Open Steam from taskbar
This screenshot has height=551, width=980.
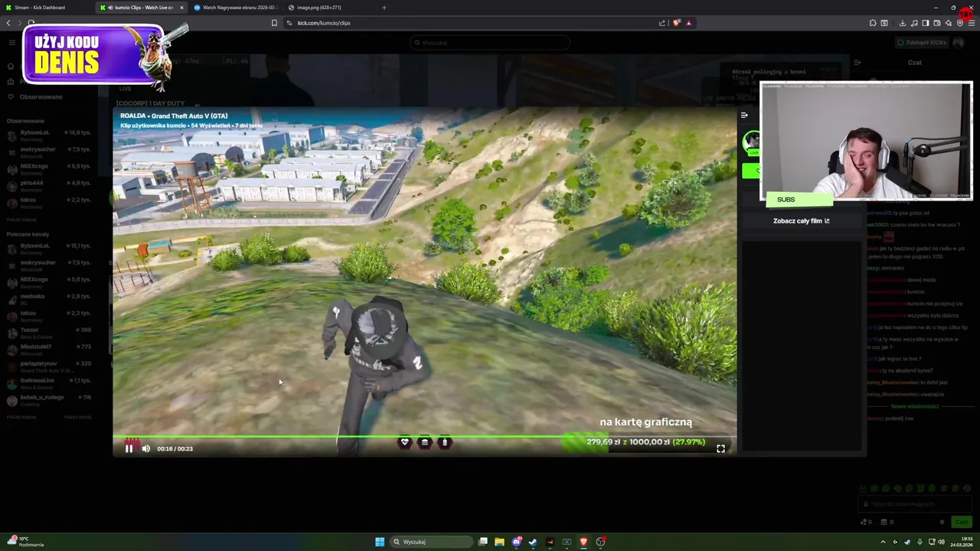533,542
